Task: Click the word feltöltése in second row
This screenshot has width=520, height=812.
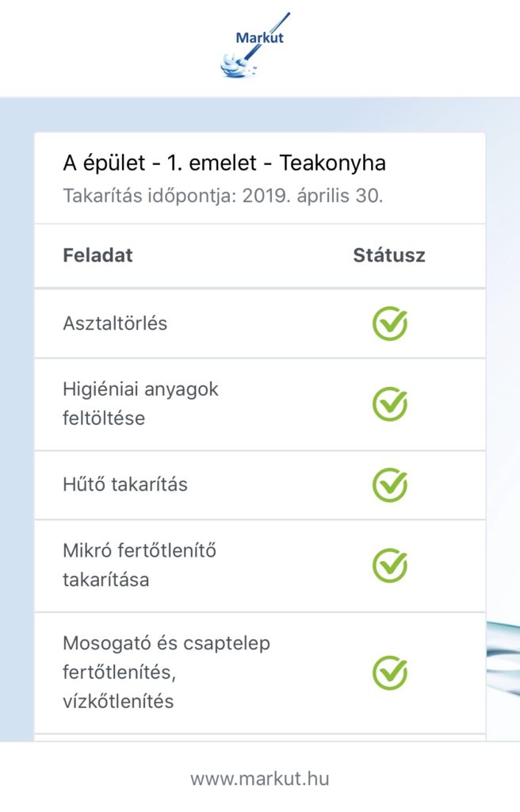Action: 104,418
